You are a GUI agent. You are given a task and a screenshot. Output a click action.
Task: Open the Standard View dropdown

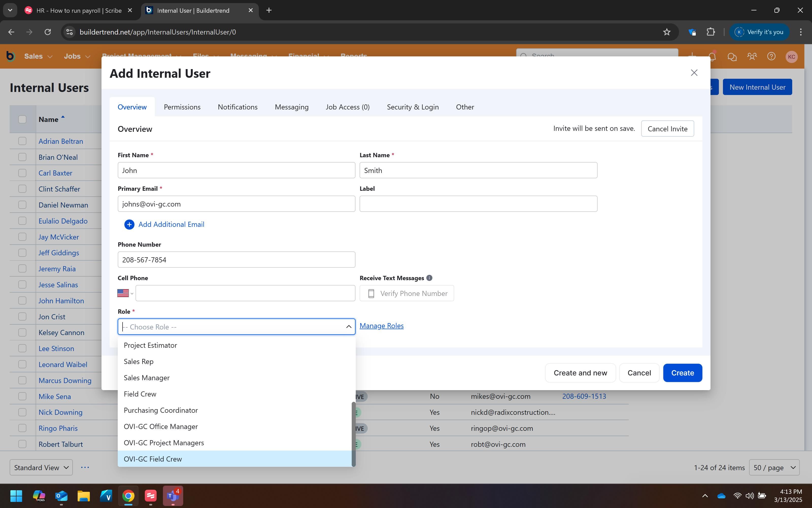pyautogui.click(x=41, y=467)
